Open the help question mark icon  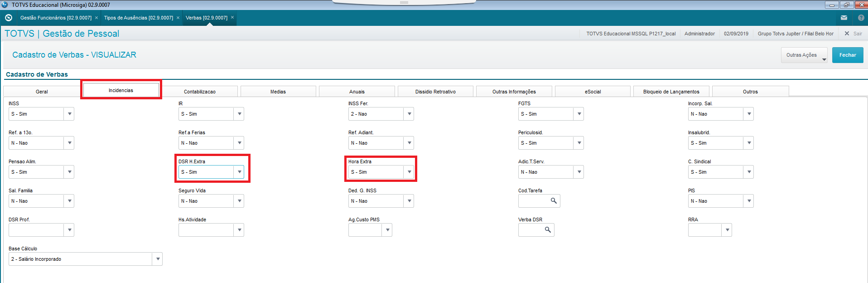(x=861, y=18)
